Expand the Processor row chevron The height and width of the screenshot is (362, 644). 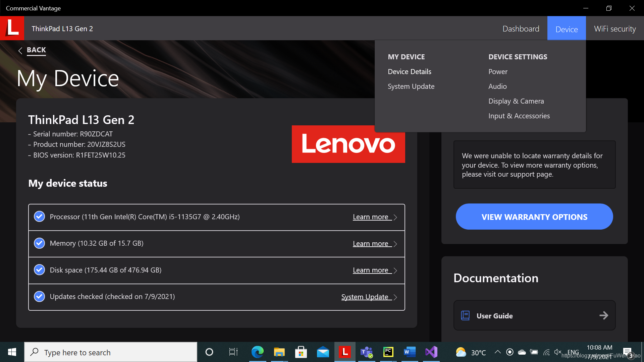click(395, 217)
